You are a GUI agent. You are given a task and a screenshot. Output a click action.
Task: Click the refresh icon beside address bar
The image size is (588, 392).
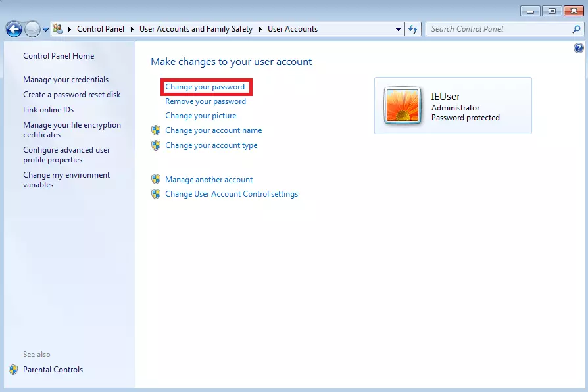[413, 29]
